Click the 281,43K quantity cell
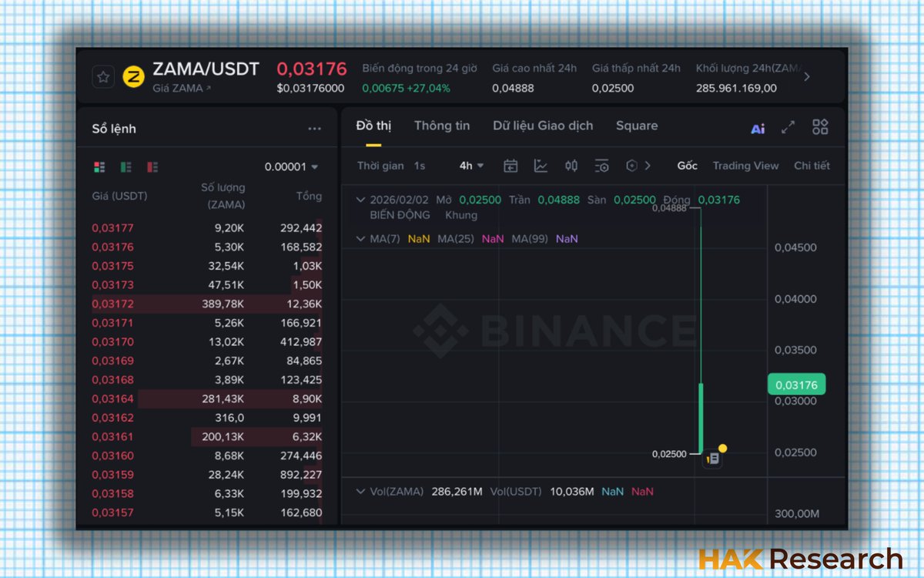The image size is (924, 578). coord(221,398)
